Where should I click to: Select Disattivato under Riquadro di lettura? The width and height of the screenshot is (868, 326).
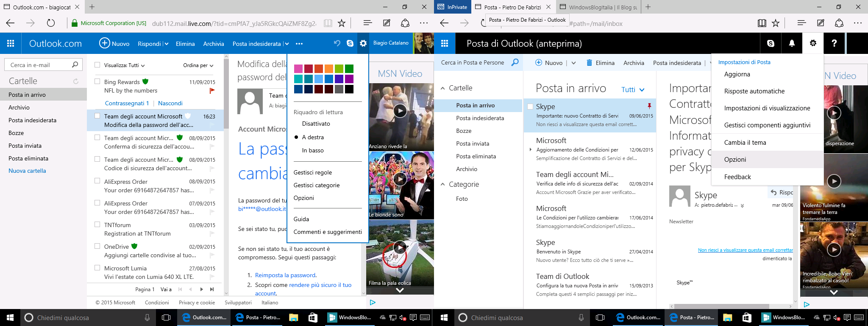pyautogui.click(x=316, y=124)
